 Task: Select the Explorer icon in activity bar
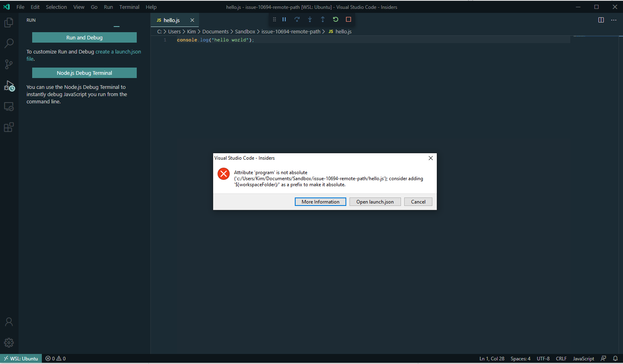[9, 23]
